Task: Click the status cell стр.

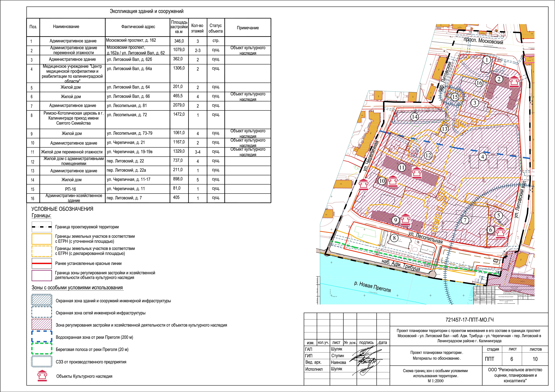Action: coord(216,41)
